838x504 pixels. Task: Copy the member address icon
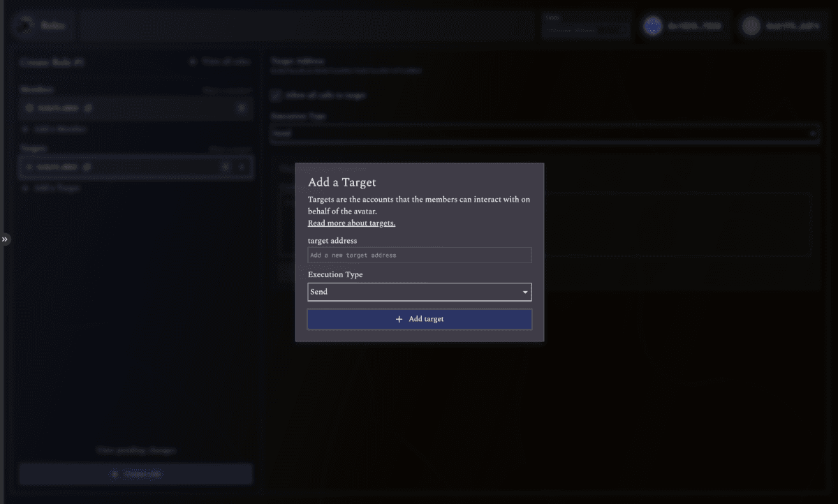tap(88, 108)
